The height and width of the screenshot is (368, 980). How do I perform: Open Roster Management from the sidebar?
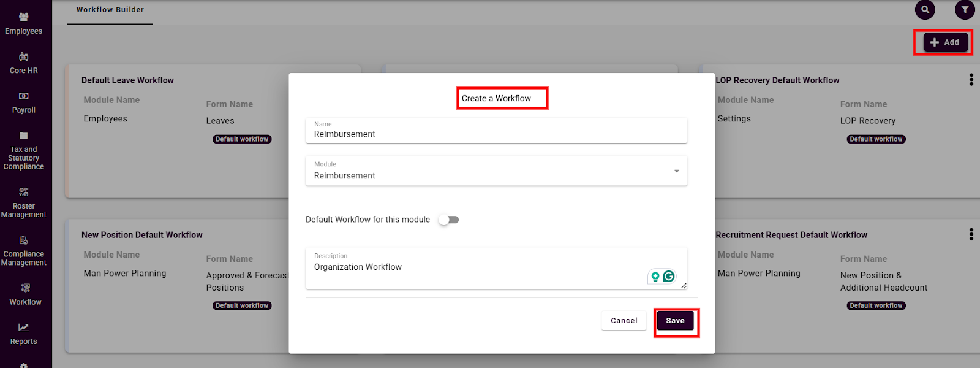click(x=23, y=203)
